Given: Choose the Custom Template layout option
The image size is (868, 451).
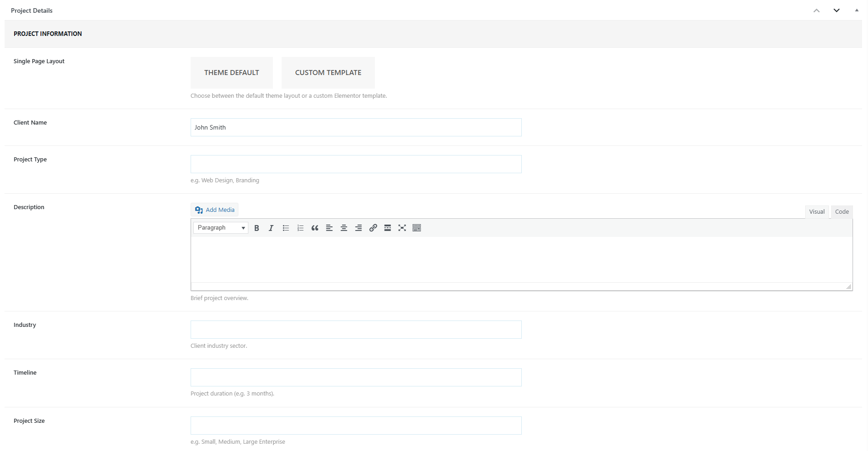Looking at the screenshot, I should point(328,73).
